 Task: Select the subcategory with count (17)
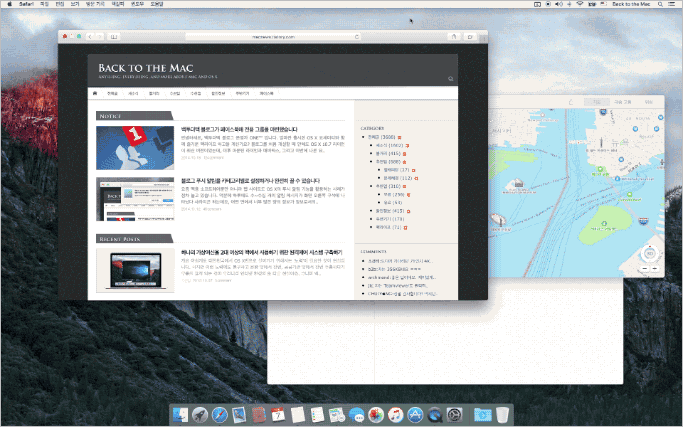(396, 170)
